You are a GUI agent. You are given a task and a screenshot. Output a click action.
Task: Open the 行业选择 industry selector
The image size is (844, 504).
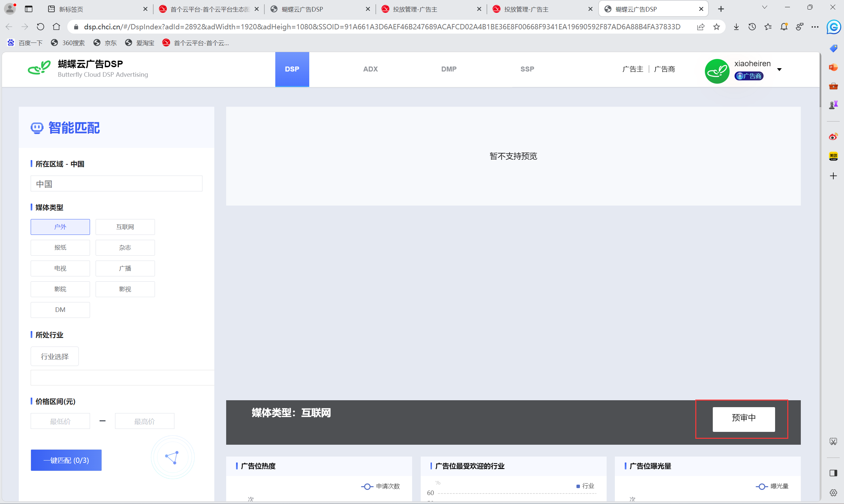point(55,356)
